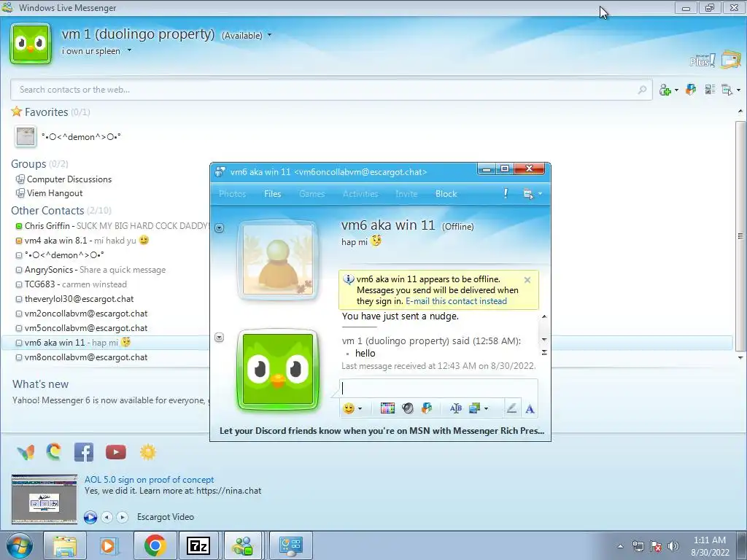Close the yellow offline notification banner
Screen dimensions: 747x560
coord(527,280)
